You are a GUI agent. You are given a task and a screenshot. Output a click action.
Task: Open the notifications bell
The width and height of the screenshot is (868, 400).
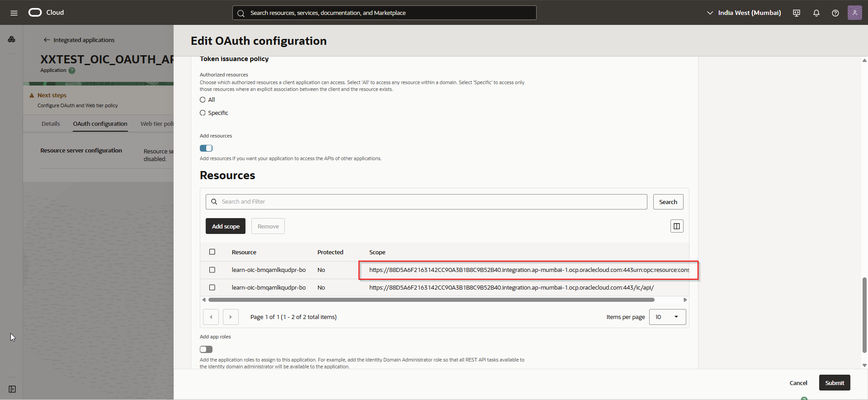(x=816, y=13)
